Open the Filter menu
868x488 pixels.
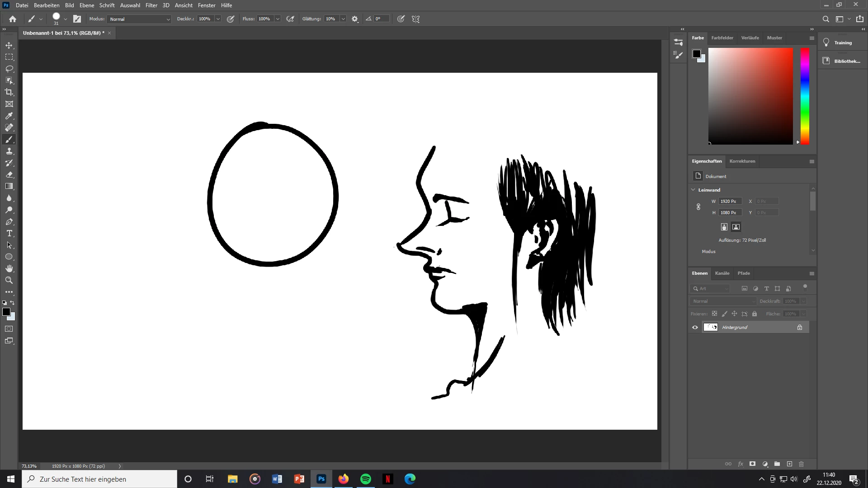click(x=151, y=5)
